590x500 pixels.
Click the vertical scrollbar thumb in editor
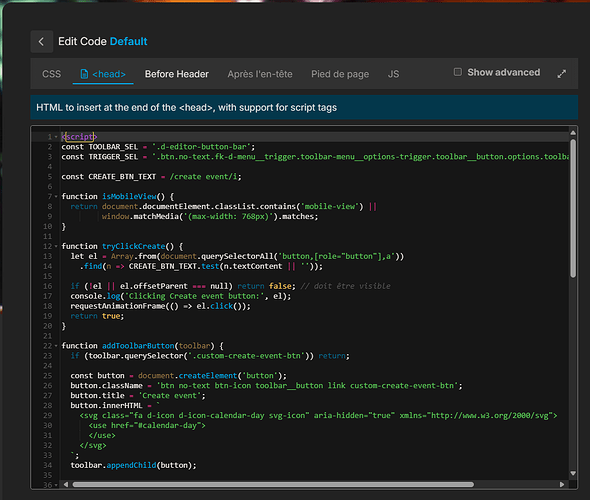pyautogui.click(x=573, y=208)
